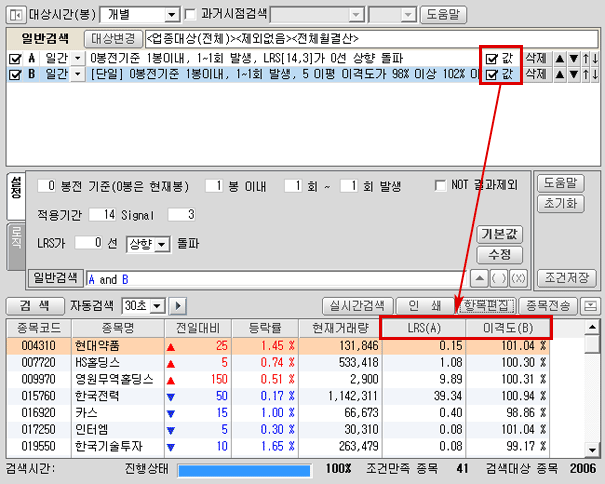605x484 pixels.
Task: Enable the NOT 결과제외 checkbox
Action: [x=440, y=186]
